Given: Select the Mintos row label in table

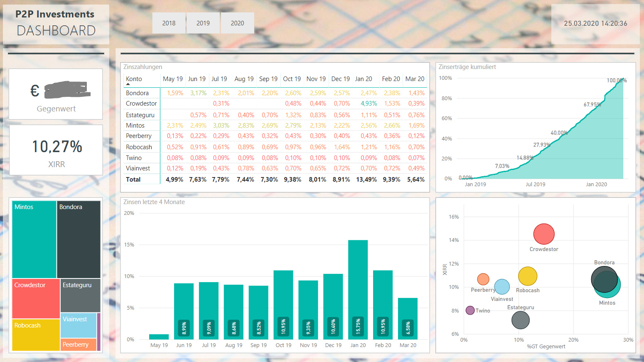Looking at the screenshot, I should point(135,126).
